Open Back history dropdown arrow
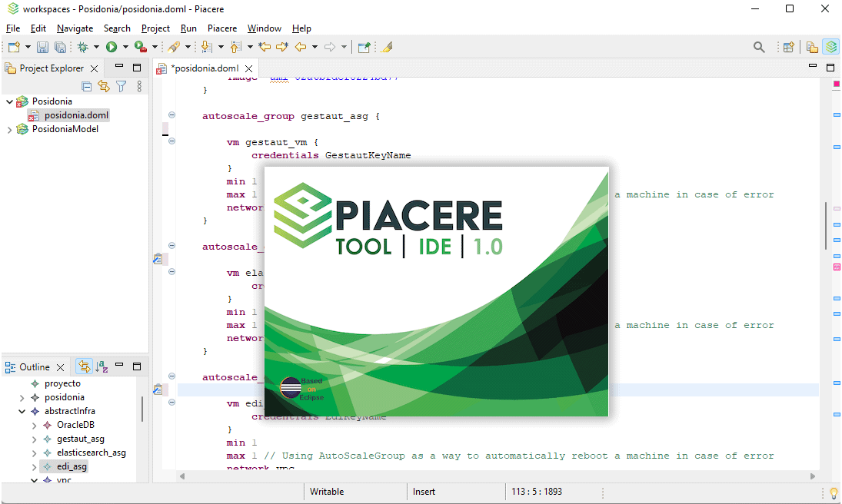The width and height of the screenshot is (842, 504). click(315, 47)
